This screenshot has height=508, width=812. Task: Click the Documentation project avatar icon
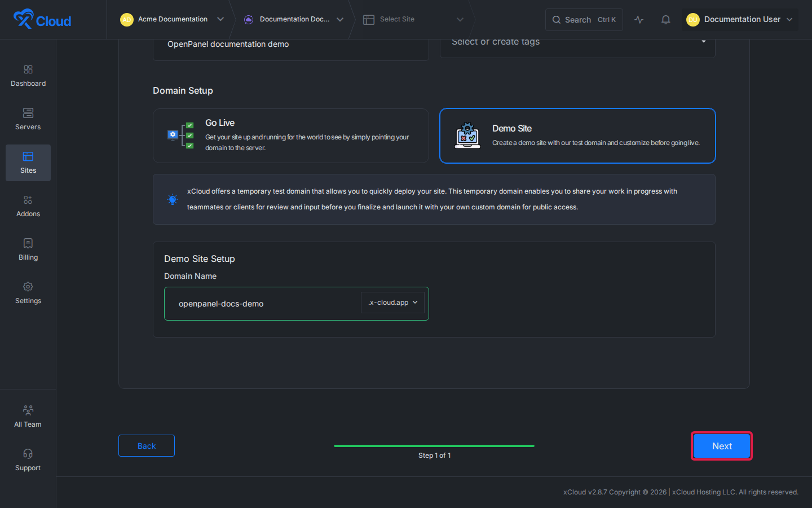(x=249, y=20)
